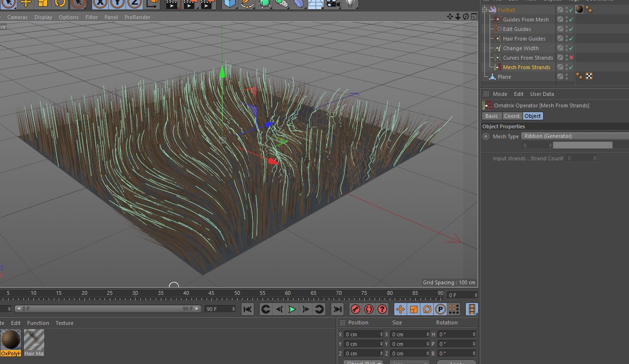Viewport: 629px width, 364px height.
Task: Toggle the Mesh Type animation radio circle
Action: pyautogui.click(x=486, y=136)
